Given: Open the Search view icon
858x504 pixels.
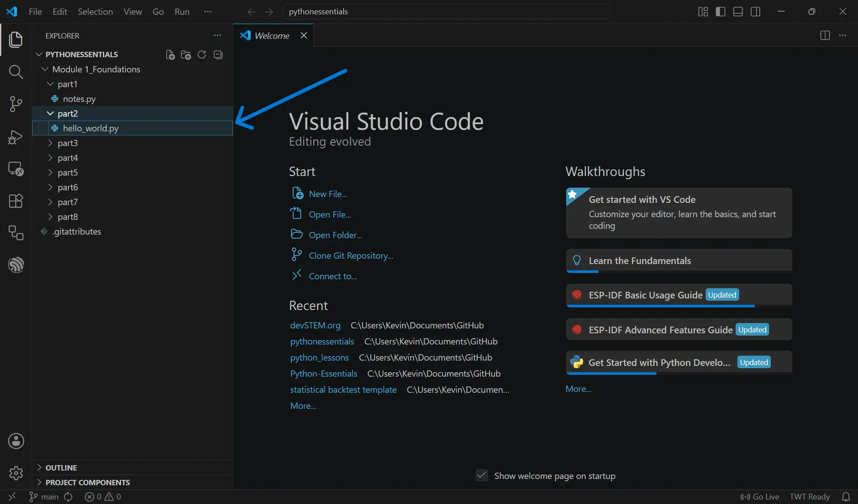Looking at the screenshot, I should tap(16, 71).
